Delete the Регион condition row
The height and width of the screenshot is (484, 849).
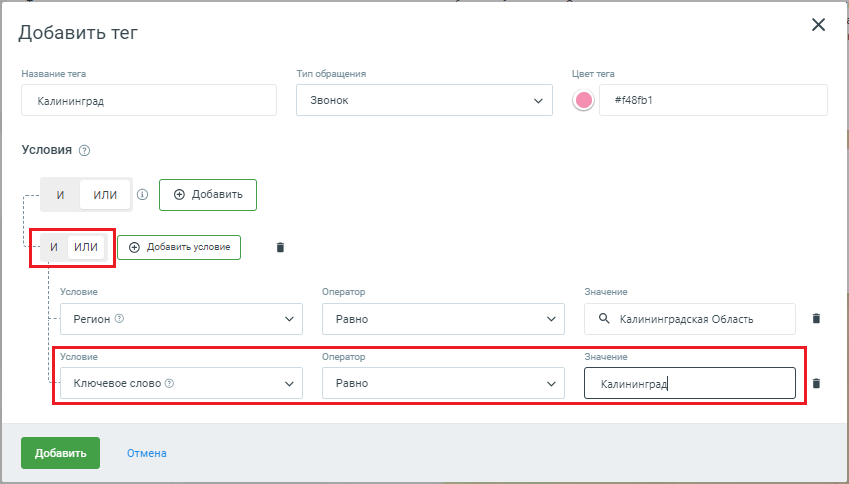coord(817,318)
